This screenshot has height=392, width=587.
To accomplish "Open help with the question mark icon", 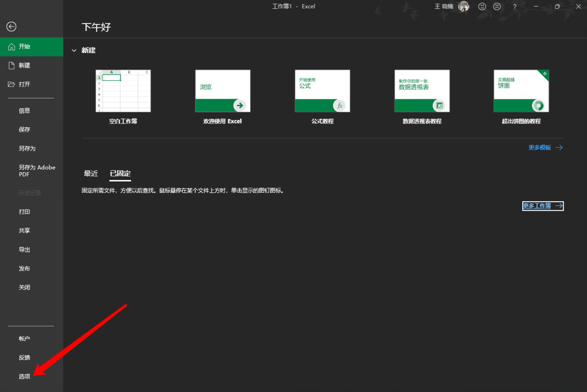I will click(x=514, y=7).
